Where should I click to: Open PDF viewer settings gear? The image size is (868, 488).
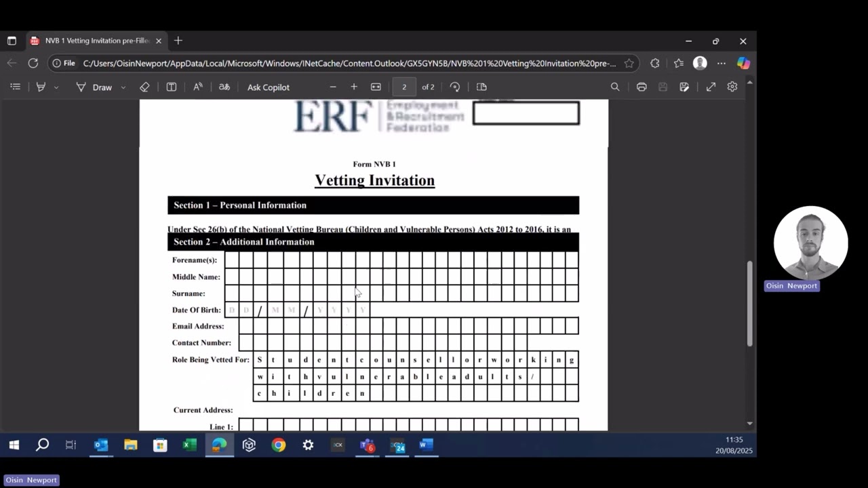click(x=732, y=87)
